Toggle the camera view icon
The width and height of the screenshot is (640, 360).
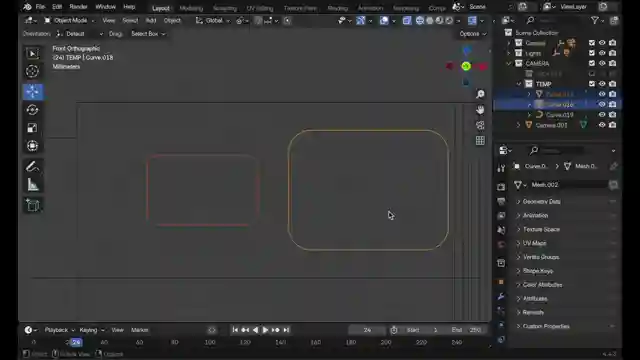(480, 125)
